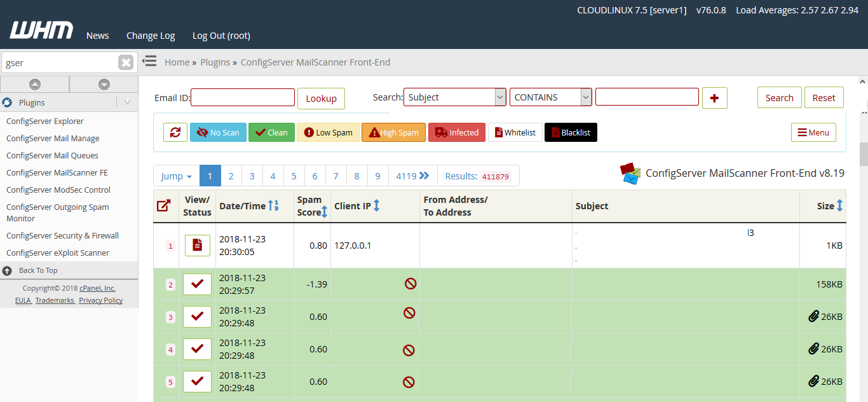The width and height of the screenshot is (868, 402).
Task: Go to page 5
Action: pos(294,176)
